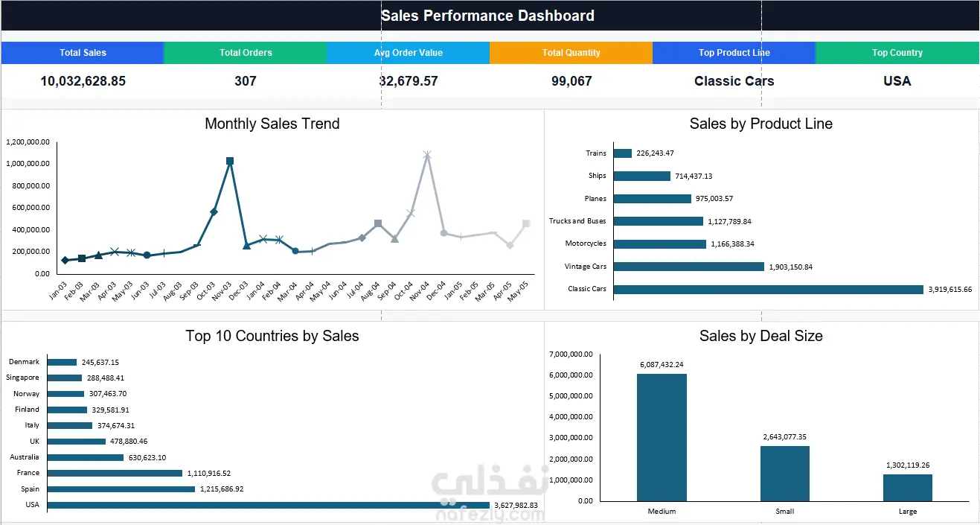Click the 6,087,432.24 data label

[x=662, y=365]
